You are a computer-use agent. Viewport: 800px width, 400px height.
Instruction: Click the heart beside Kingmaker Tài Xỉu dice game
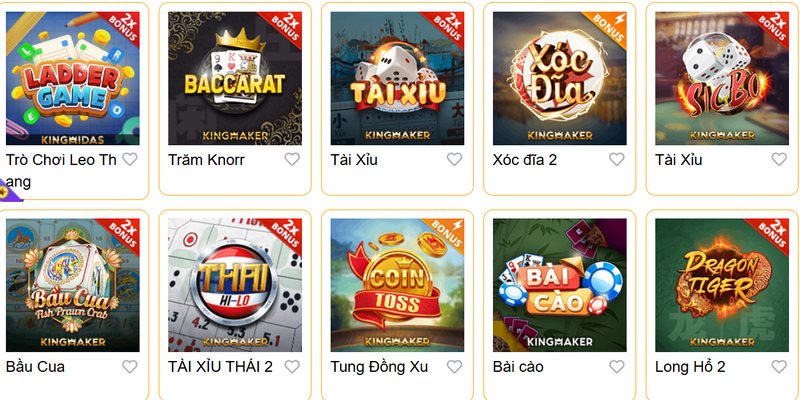(x=454, y=159)
